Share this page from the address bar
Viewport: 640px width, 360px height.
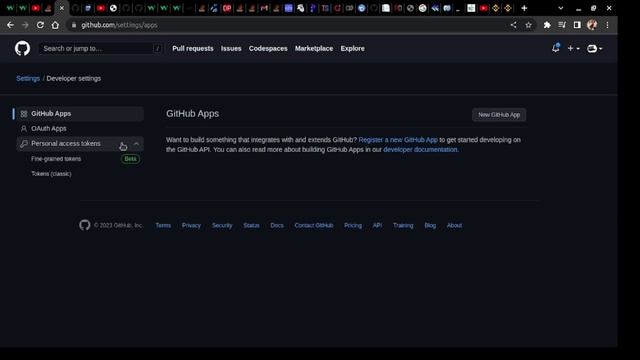point(513,25)
